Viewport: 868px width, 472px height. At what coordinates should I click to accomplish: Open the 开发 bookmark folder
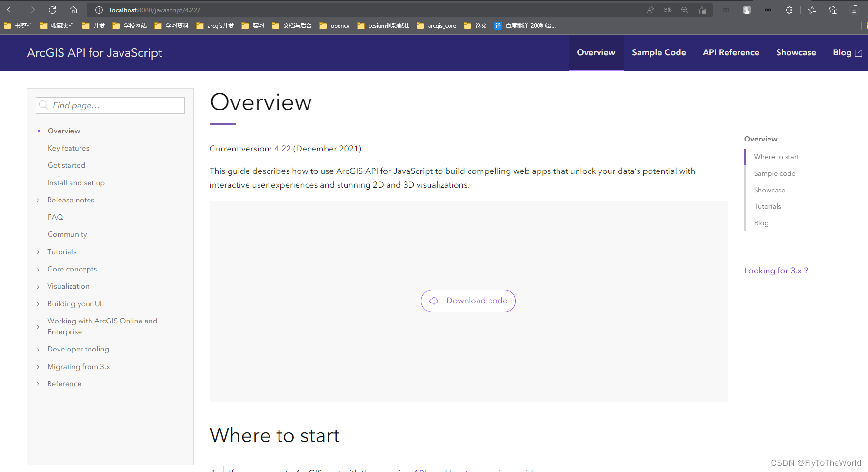tap(93, 26)
